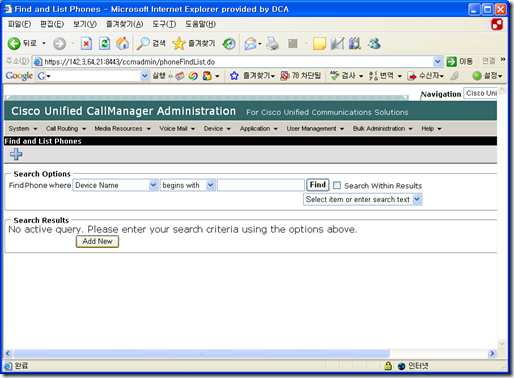
Task: Expand the IE toolbar overflow chevron
Action: click(503, 59)
